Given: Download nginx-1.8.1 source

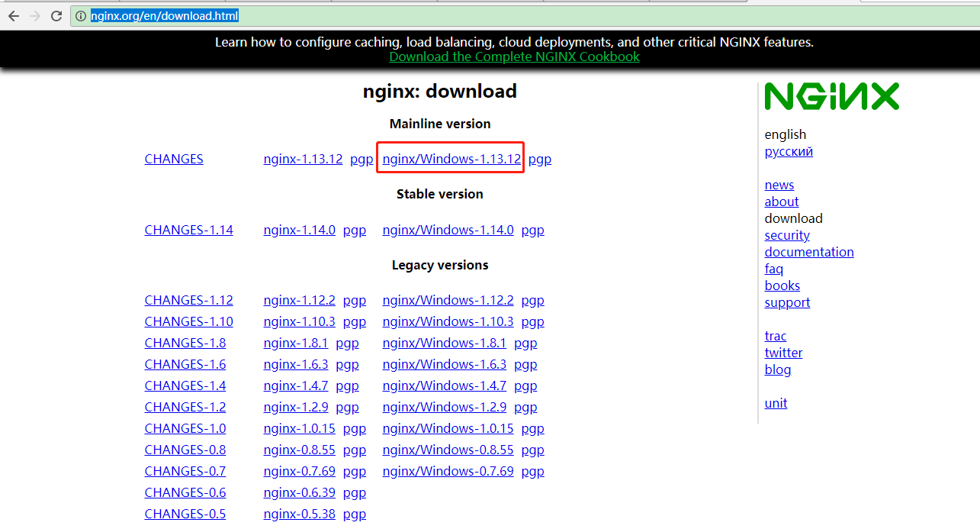Looking at the screenshot, I should [295, 343].
